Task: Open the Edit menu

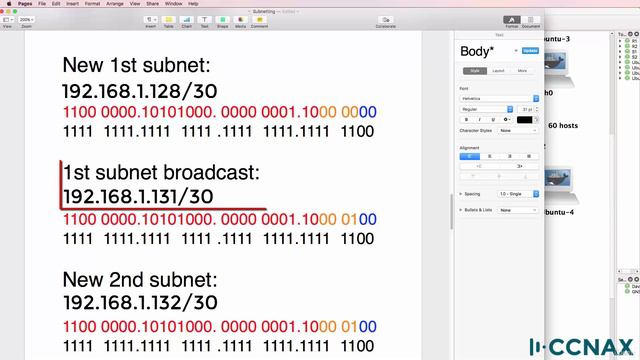Action: click(56, 3)
